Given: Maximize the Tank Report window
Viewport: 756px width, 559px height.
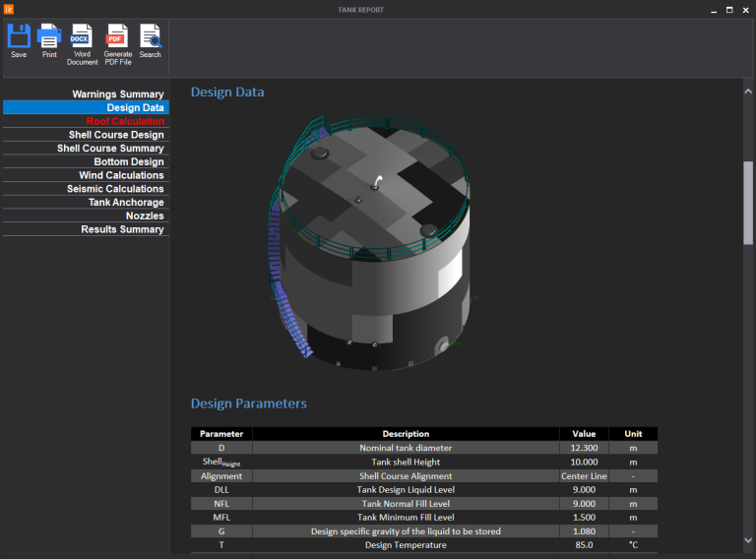Looking at the screenshot, I should (729, 10).
